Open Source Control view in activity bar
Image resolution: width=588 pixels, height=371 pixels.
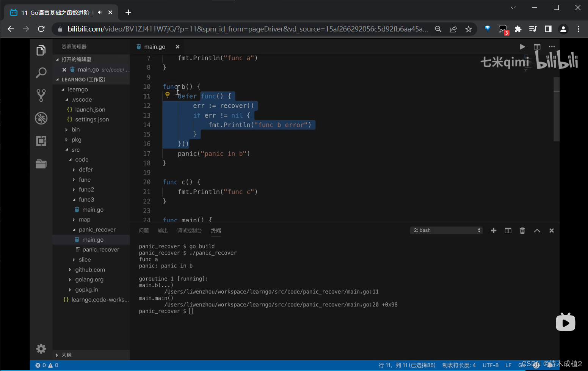41,95
